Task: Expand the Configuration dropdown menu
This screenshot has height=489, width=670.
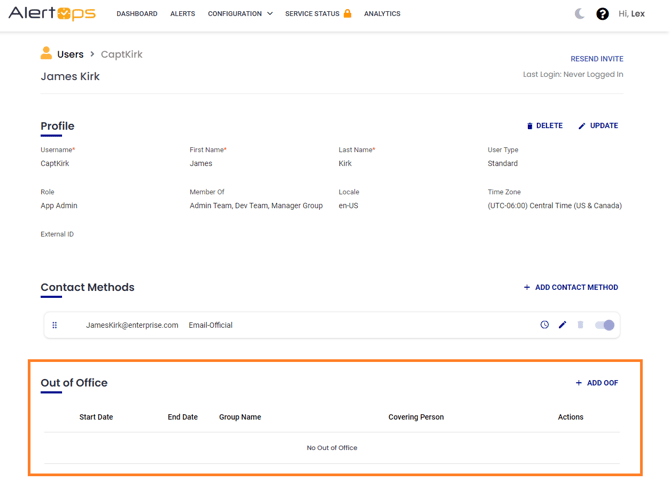Action: (240, 14)
